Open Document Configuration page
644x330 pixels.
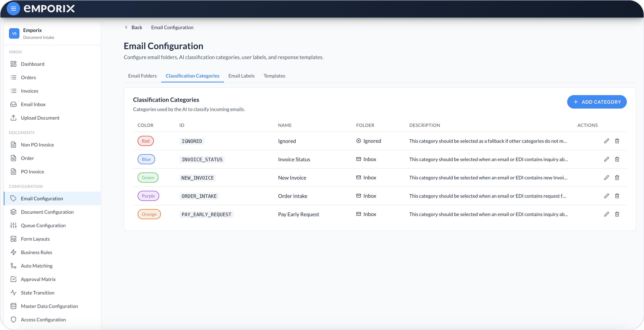(x=53, y=212)
